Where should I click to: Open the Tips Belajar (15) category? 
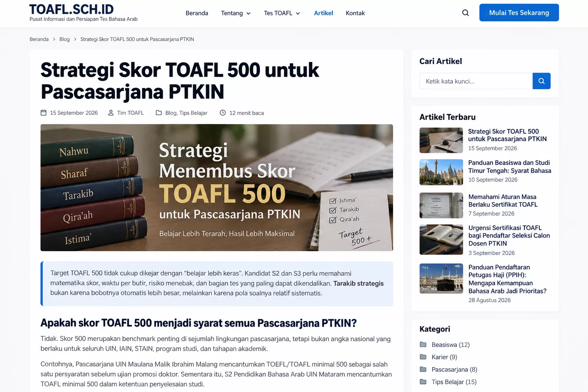(454, 382)
